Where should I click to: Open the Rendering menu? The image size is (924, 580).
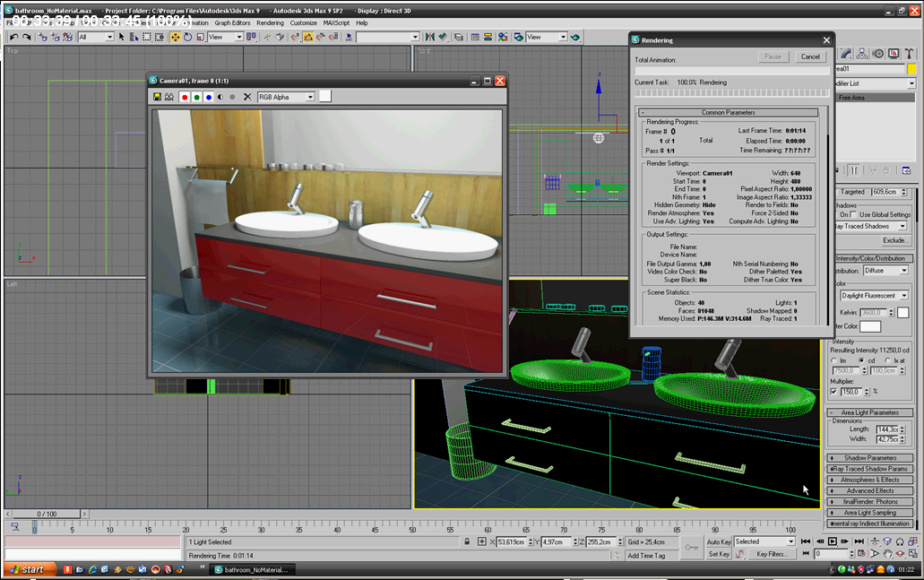270,22
